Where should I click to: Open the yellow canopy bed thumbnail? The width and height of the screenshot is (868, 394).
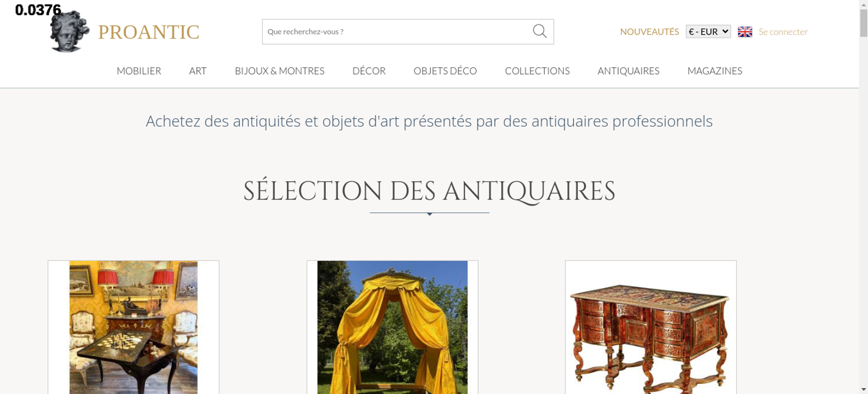(392, 327)
